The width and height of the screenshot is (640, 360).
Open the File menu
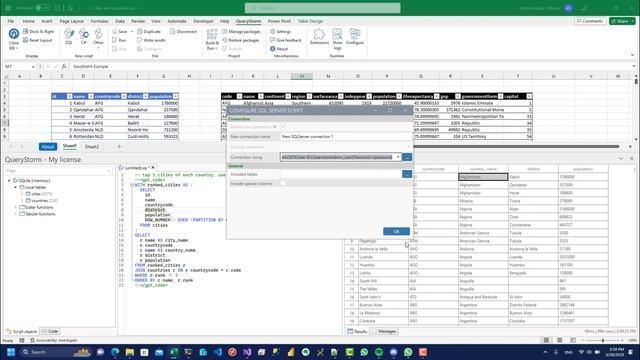tap(11, 21)
